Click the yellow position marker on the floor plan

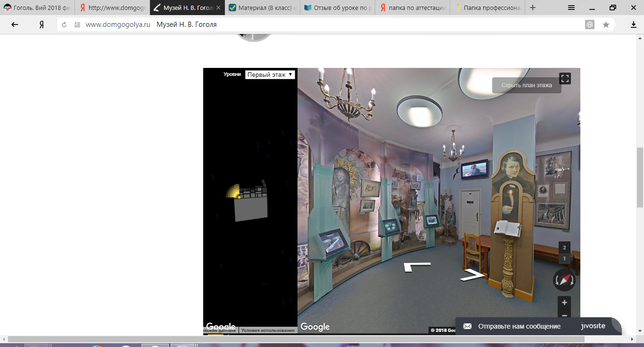click(x=239, y=197)
